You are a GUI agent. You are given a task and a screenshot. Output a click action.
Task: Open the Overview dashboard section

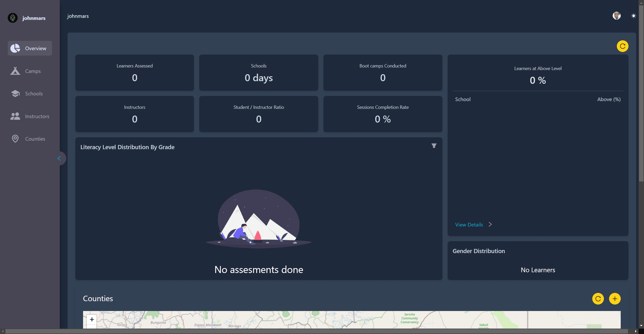point(30,48)
